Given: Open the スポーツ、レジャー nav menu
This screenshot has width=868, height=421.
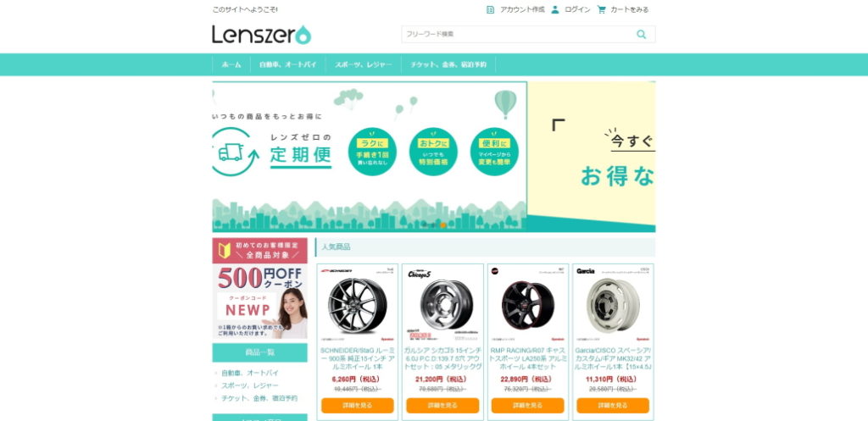Looking at the screenshot, I should tap(363, 64).
